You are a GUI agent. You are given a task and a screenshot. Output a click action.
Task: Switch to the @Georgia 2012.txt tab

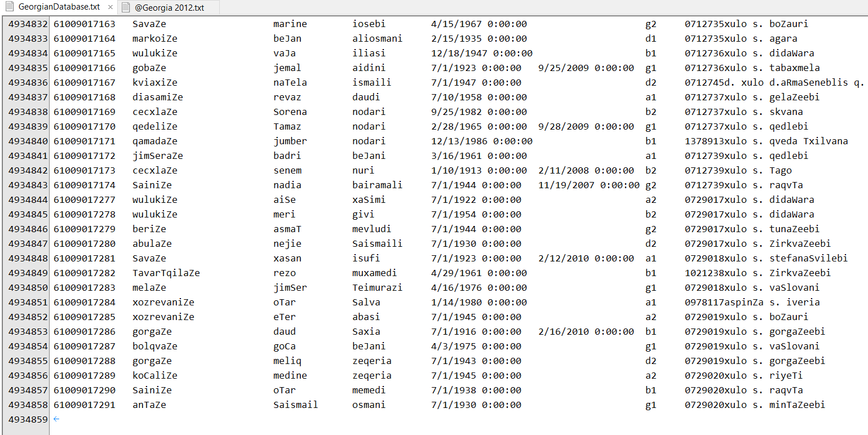coord(169,7)
